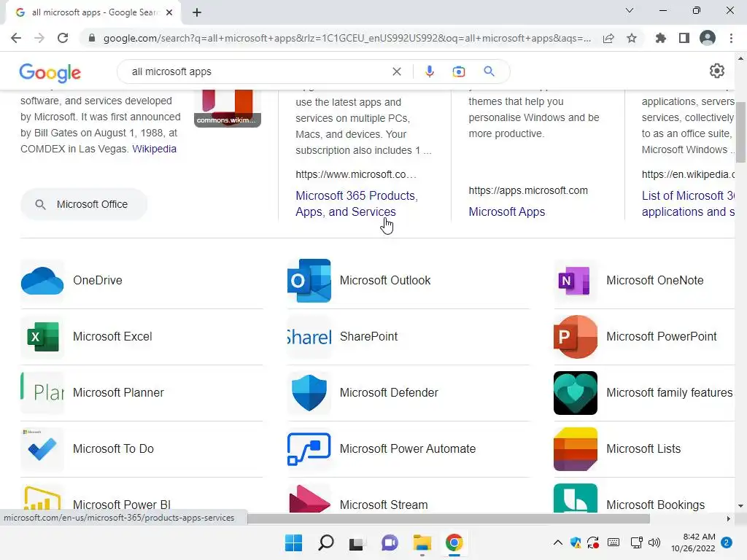747x560 pixels.
Task: Open Google quick settings gear
Action: click(x=716, y=71)
